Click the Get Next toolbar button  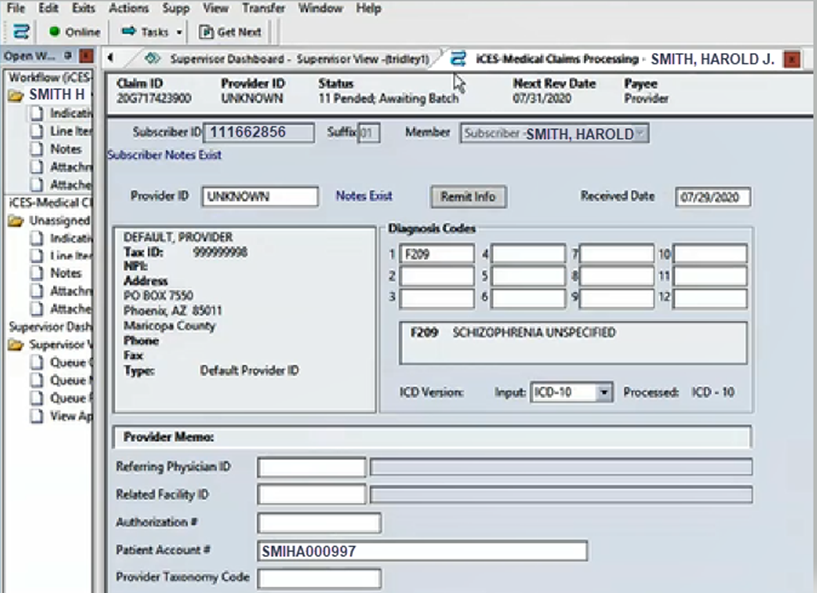pos(232,32)
